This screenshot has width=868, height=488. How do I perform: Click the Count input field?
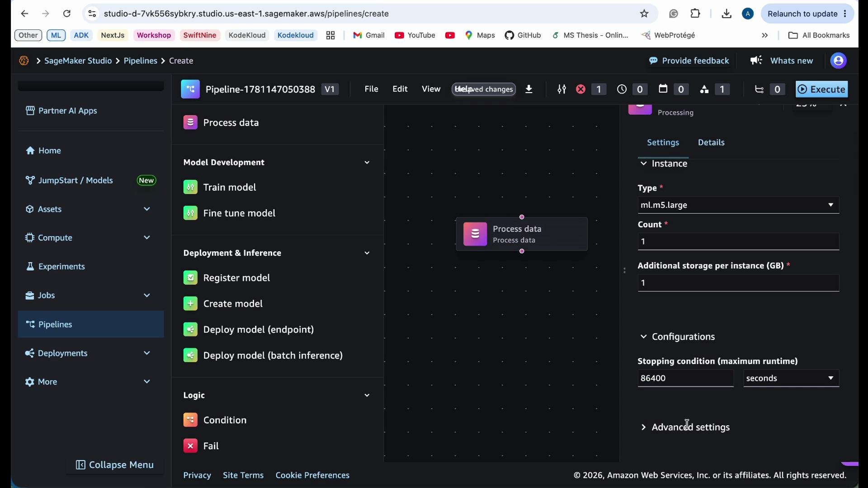click(x=738, y=242)
